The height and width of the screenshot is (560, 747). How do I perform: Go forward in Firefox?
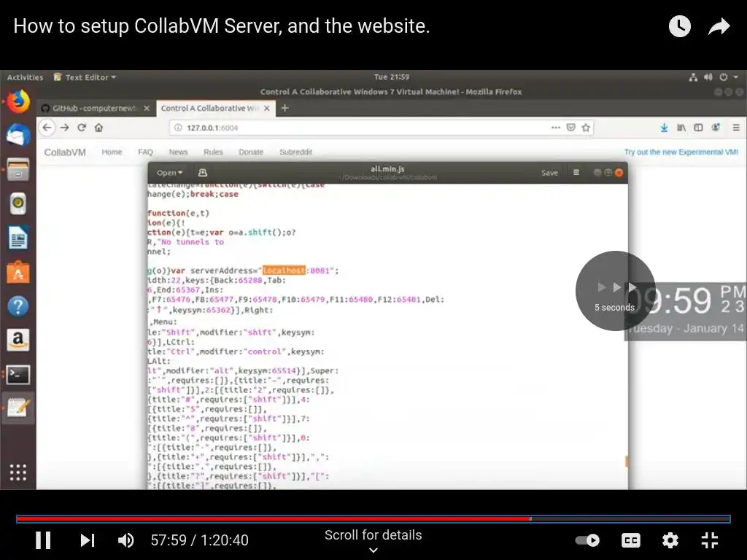pyautogui.click(x=64, y=128)
